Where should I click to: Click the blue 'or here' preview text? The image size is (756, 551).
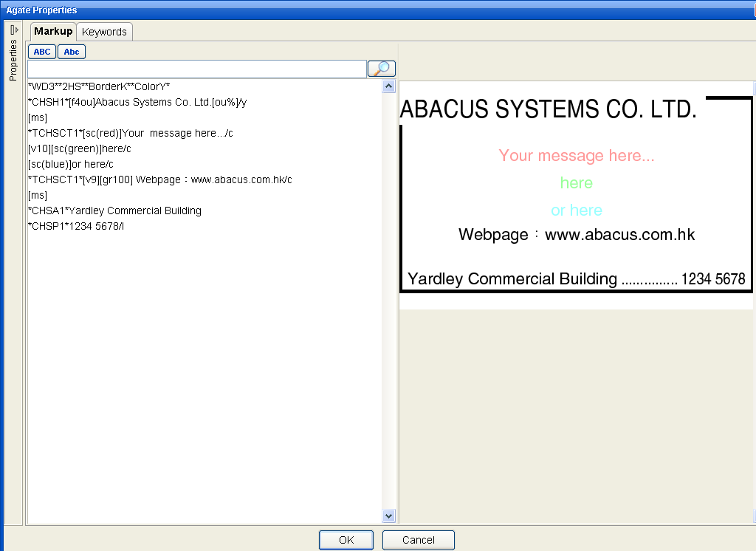click(x=576, y=211)
